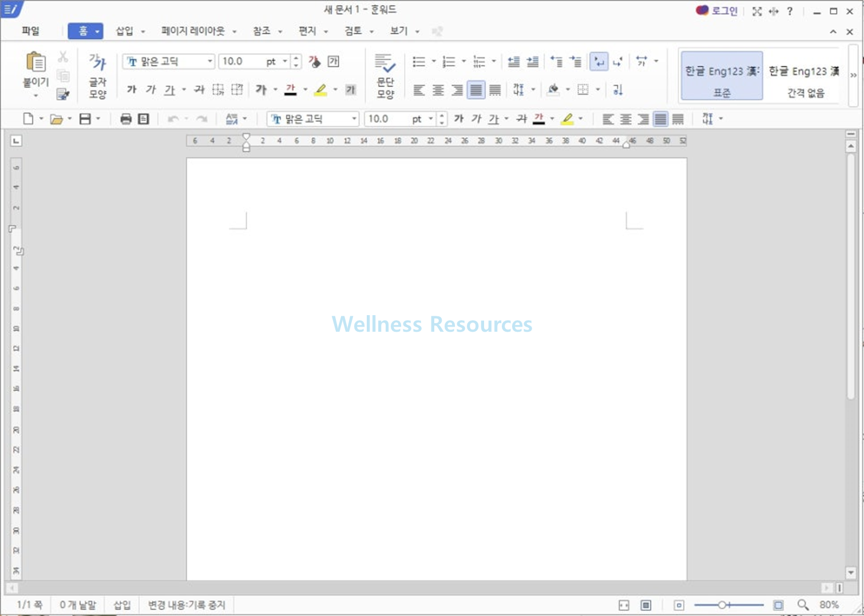Expand the quick toolbar font name dropdown
Image resolution: width=864 pixels, height=616 pixels.
tap(354, 118)
